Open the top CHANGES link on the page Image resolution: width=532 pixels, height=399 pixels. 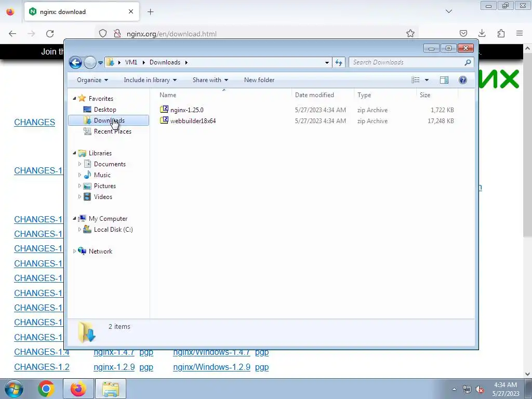coord(35,122)
